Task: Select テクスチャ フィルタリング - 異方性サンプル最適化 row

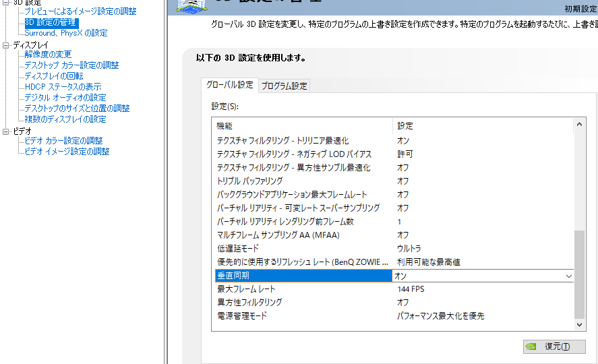Action: coord(394,168)
